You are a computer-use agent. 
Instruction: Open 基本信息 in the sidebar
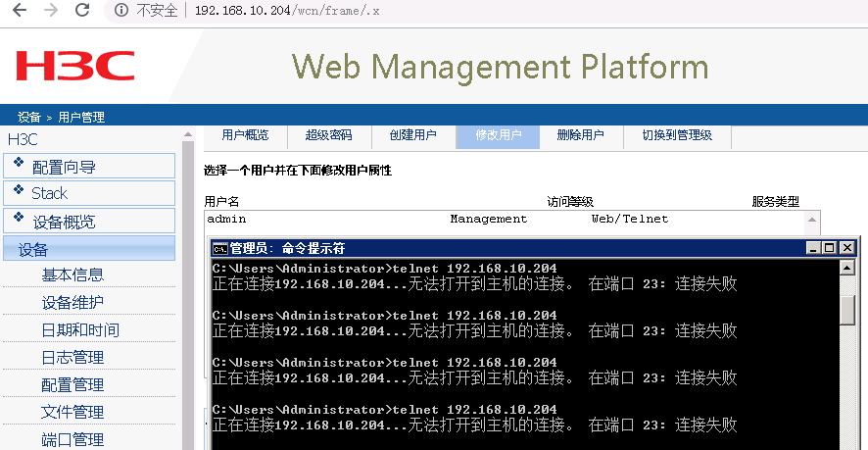click(x=72, y=275)
